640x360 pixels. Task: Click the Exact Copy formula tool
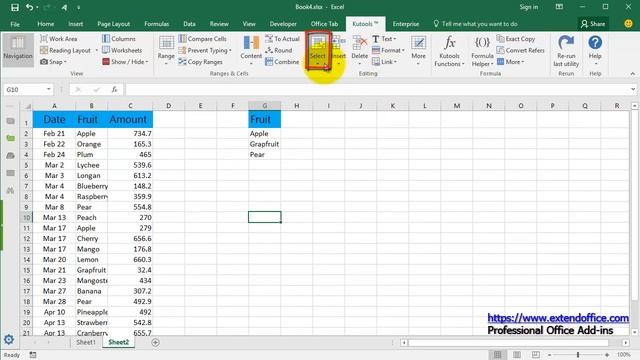(x=516, y=39)
